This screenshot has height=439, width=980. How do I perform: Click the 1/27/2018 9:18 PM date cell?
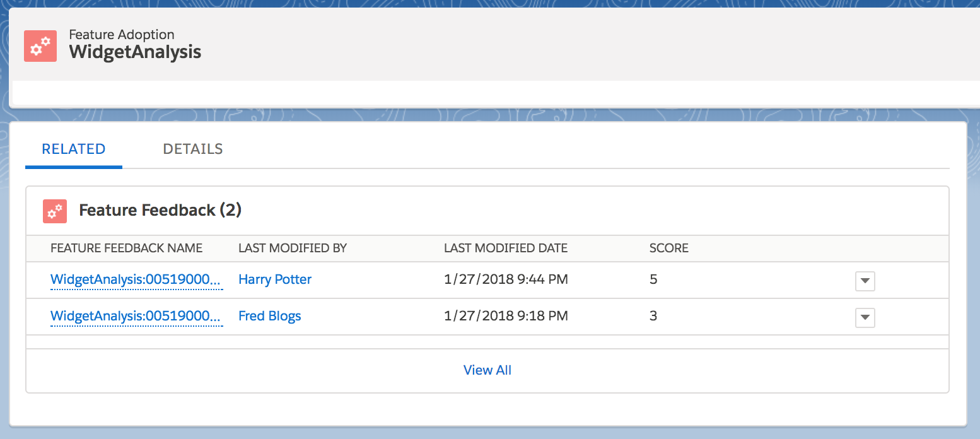tap(506, 316)
